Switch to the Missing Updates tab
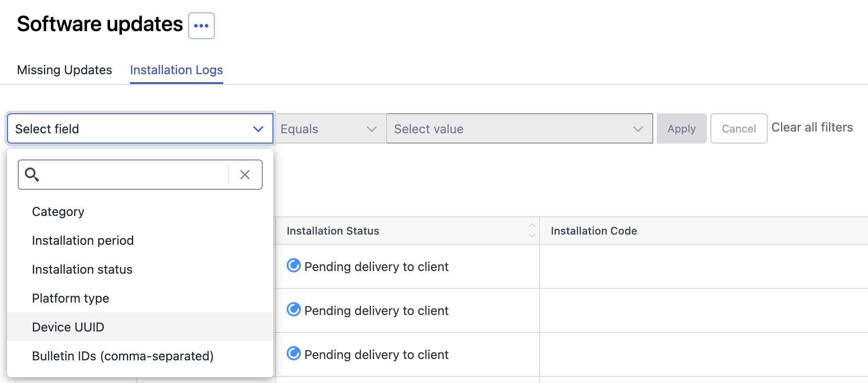 pyautogui.click(x=64, y=70)
